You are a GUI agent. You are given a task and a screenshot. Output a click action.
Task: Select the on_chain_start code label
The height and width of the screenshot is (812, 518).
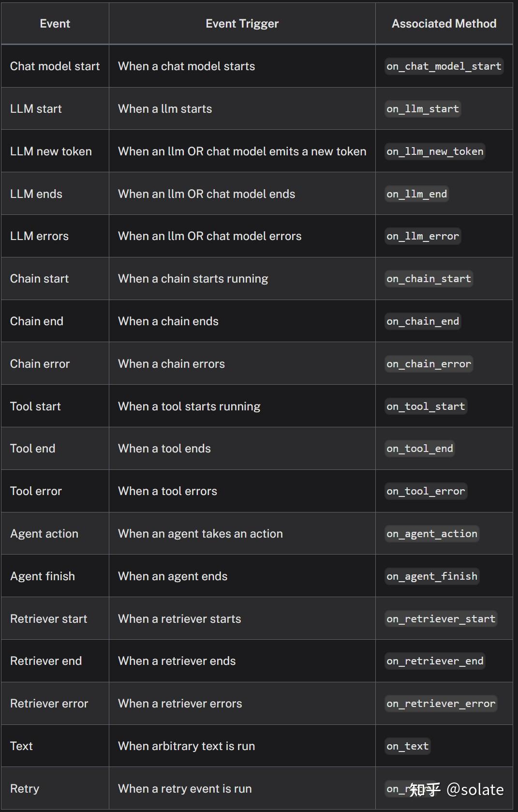click(x=429, y=279)
